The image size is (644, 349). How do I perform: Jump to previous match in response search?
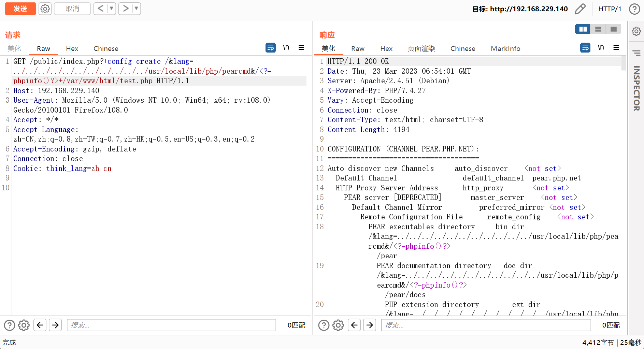coord(354,325)
